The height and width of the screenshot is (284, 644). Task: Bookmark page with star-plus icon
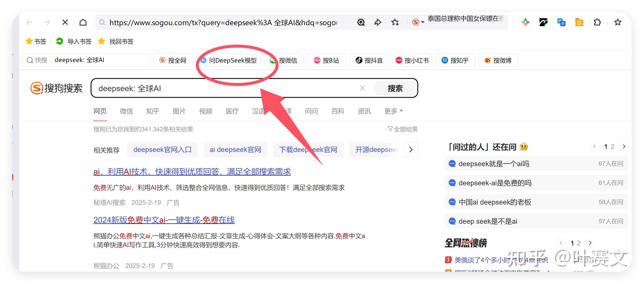pyautogui.click(x=395, y=22)
